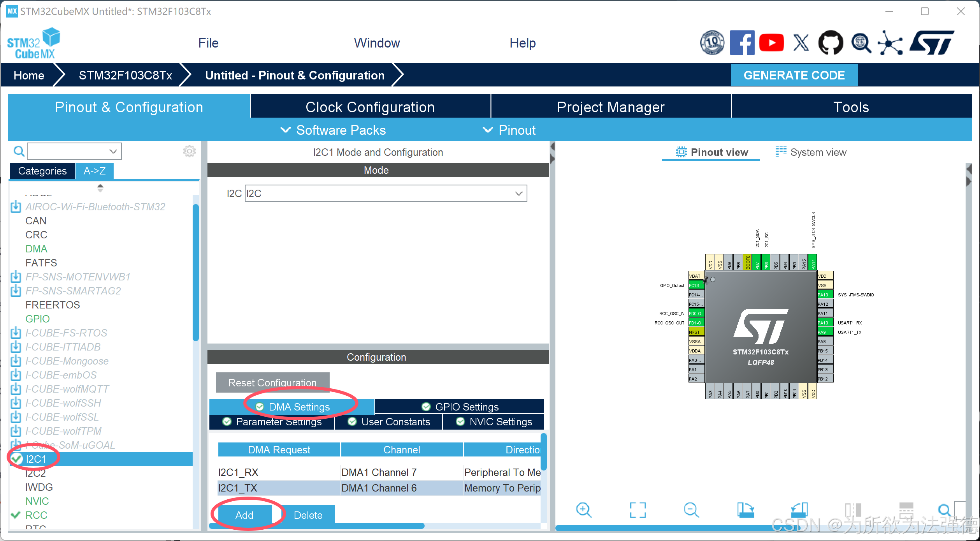The image size is (980, 541).
Task: Open the YouTube icon link
Action: (x=771, y=43)
